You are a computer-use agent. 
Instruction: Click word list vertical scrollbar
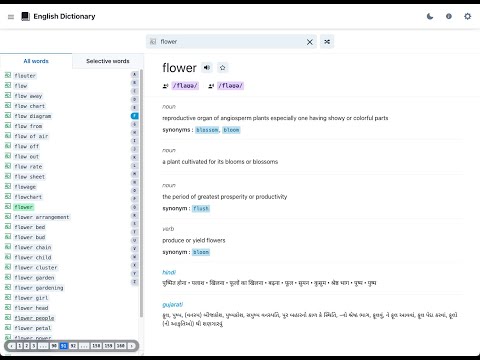(x=141, y=193)
